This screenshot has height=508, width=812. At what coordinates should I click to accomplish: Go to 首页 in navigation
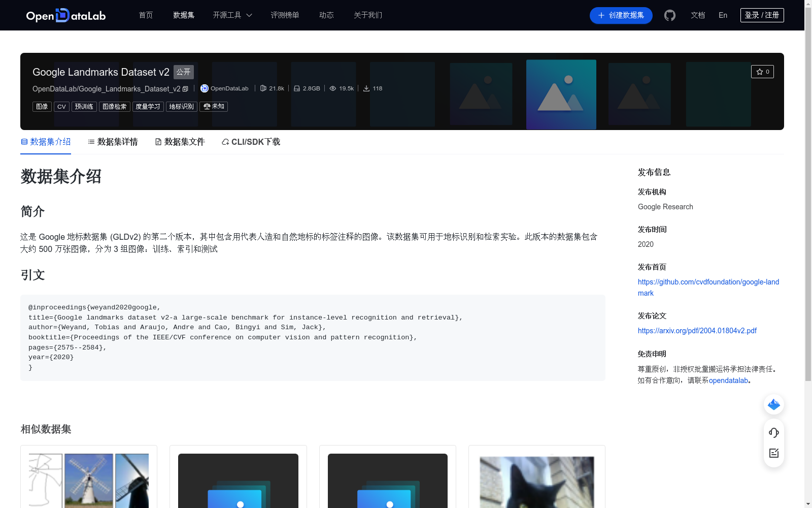(x=146, y=15)
